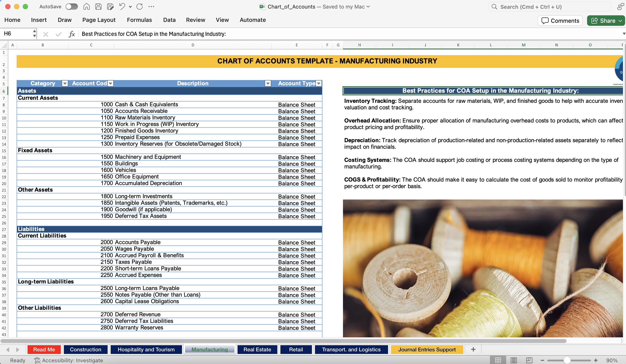Open the more toolbar options ellipsis
Viewport: 626px width, 364px height.
(x=151, y=7)
